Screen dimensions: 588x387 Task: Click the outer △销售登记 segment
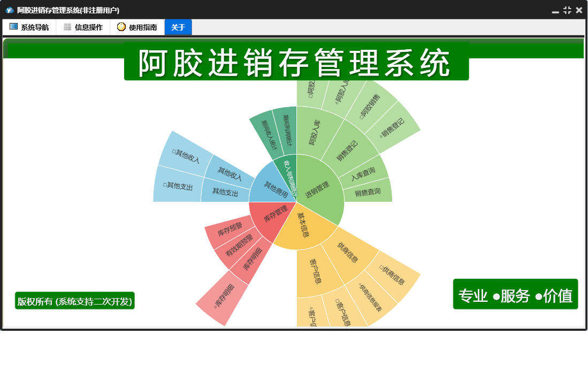click(392, 128)
